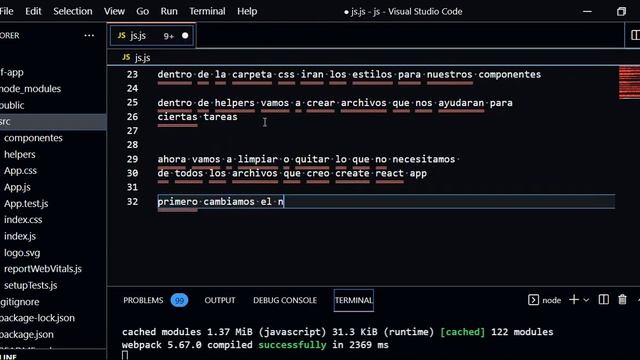Viewport: 640px width, 360px height.
Task: Select the Terminal panel tab
Action: [x=353, y=300]
